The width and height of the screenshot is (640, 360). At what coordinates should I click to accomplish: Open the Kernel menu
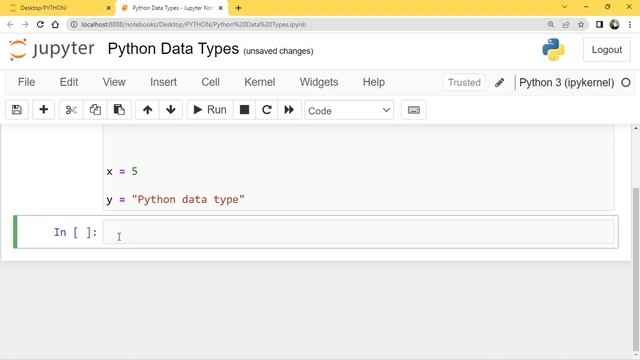click(260, 82)
